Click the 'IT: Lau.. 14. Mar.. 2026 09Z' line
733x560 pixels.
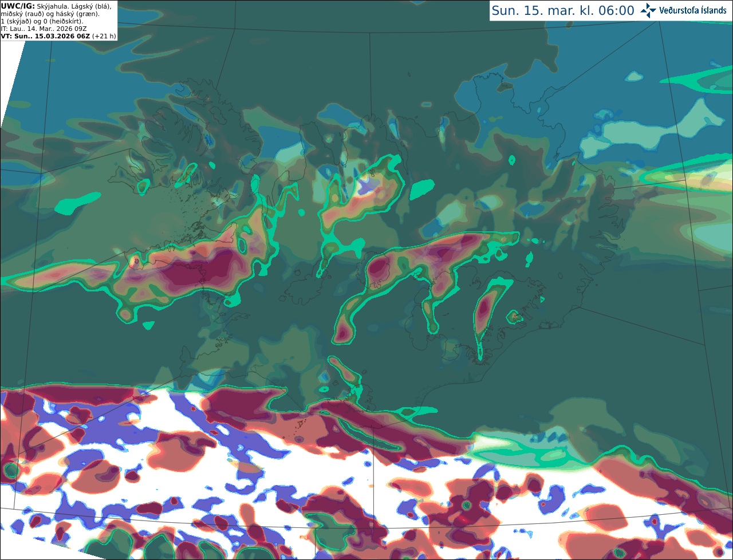pyautogui.click(x=43, y=29)
